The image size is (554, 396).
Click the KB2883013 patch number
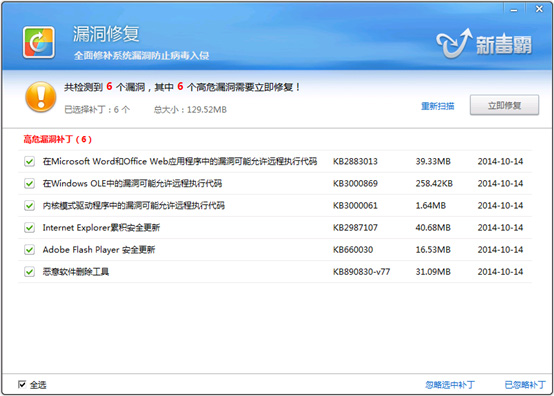[355, 161]
